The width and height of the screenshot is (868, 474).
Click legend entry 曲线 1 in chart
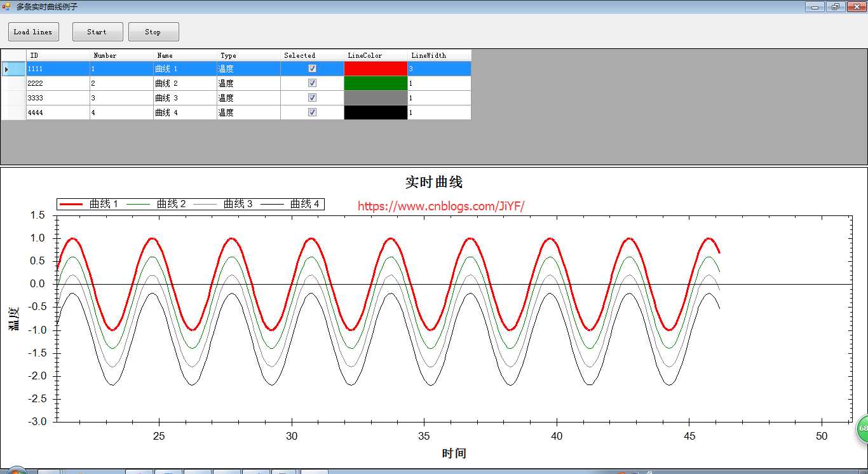pyautogui.click(x=90, y=204)
